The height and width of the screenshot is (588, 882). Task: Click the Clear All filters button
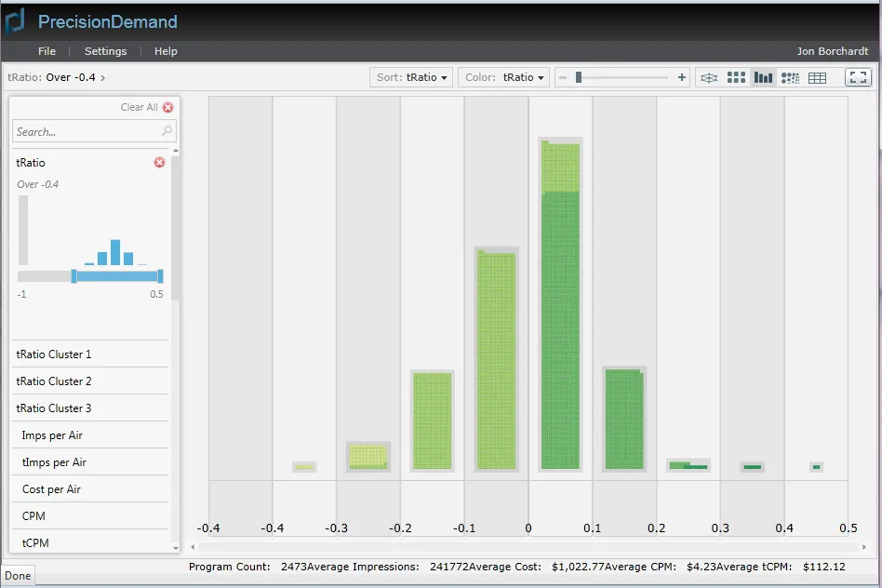pos(147,107)
